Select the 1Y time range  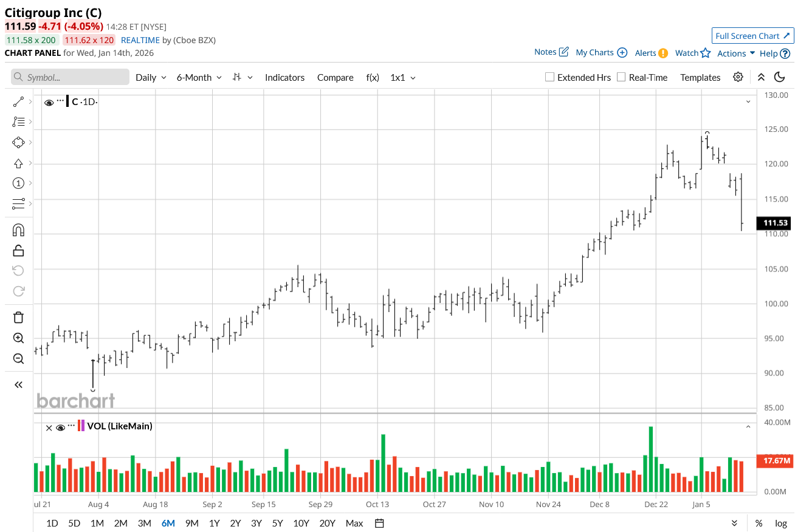point(214,523)
